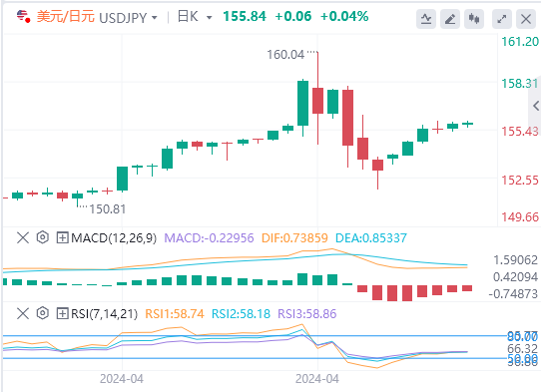
Task: Open the USDJPY symbol dropdown
Action: tap(155, 18)
